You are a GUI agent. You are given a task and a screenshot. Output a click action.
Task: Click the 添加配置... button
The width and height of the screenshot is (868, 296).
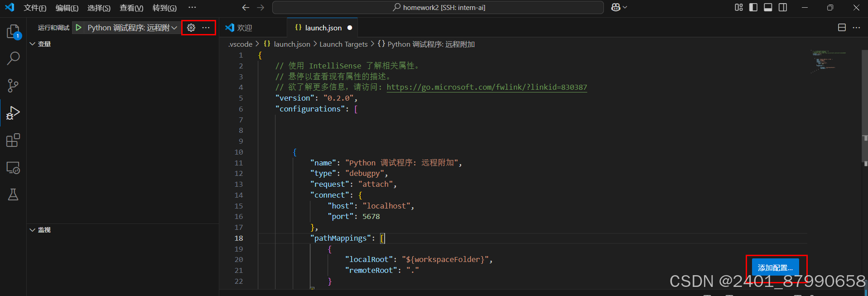click(x=775, y=267)
